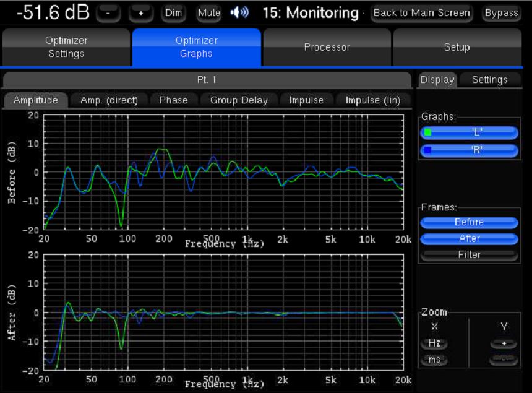532x393 pixels.
Task: Disable the Before frame
Action: (x=468, y=222)
